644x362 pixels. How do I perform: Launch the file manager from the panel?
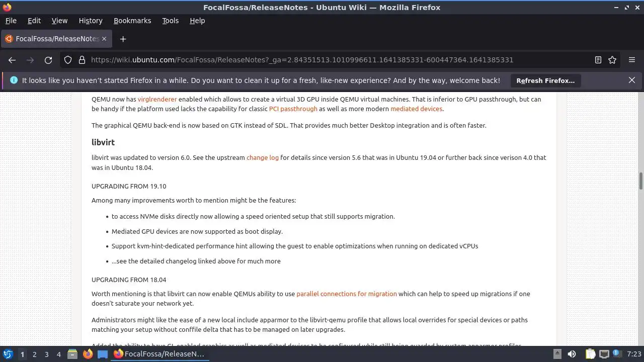[72, 354]
